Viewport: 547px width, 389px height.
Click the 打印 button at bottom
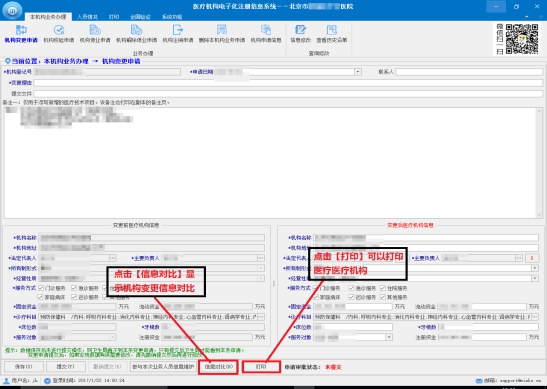click(x=261, y=367)
